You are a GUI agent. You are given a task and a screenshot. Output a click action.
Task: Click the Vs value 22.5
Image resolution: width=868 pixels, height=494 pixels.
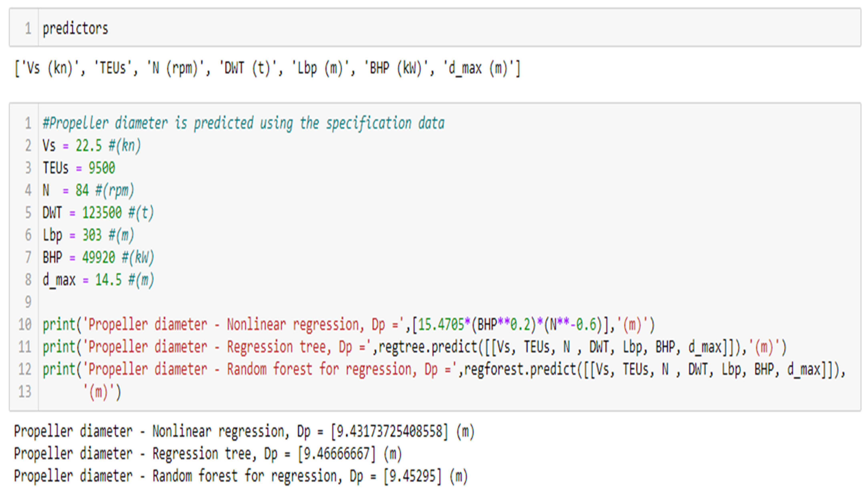[88, 146]
